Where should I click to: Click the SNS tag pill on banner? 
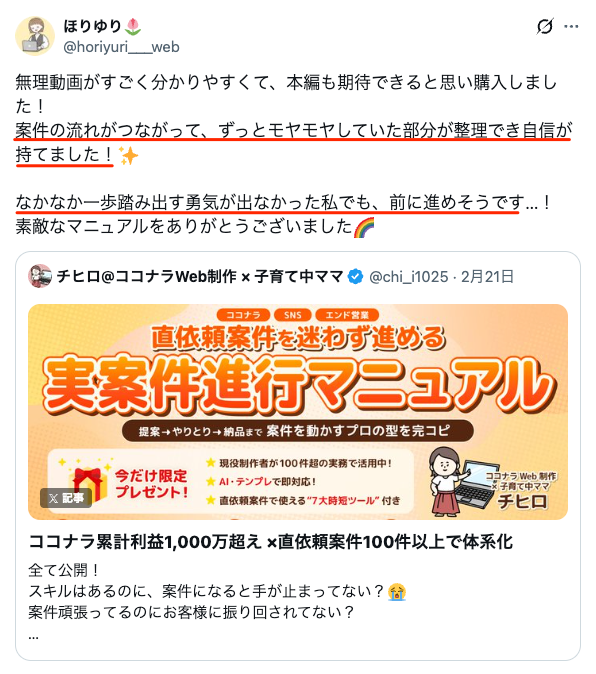click(292, 315)
